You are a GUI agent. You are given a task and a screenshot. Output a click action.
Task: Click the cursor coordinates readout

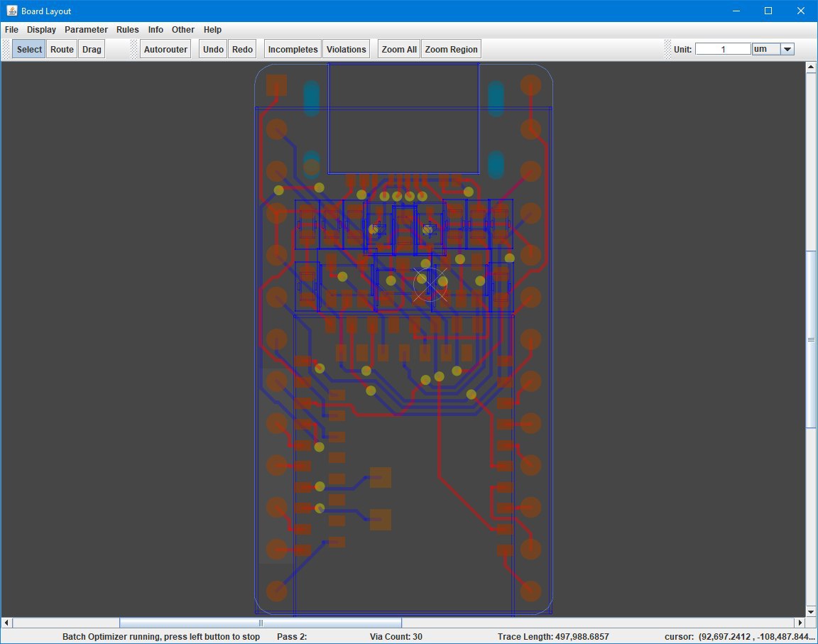[x=740, y=637]
